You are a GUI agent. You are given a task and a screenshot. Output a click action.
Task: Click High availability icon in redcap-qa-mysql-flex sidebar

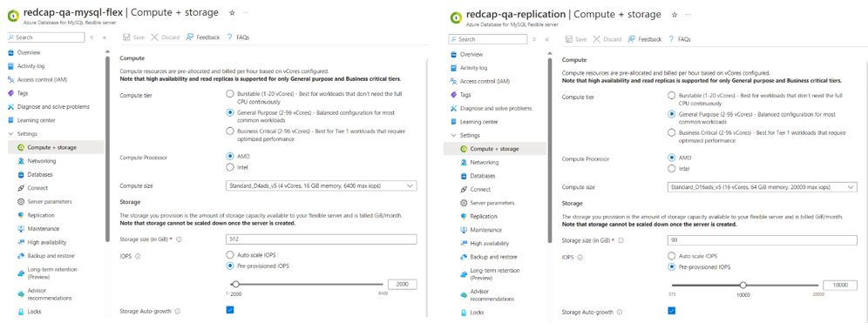pos(21,242)
